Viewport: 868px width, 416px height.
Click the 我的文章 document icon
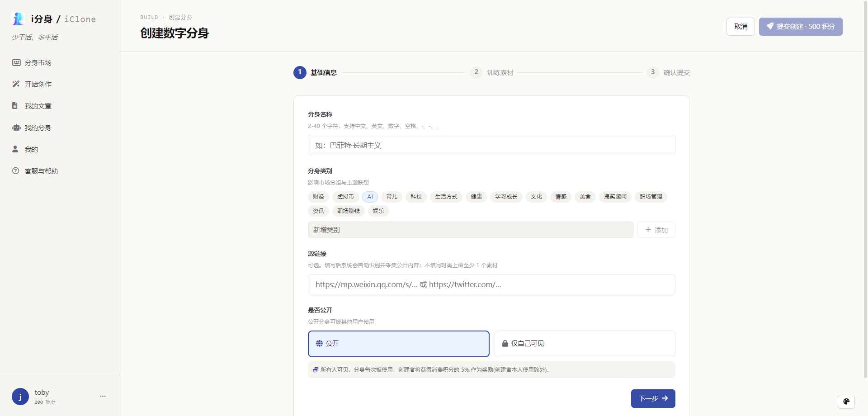pos(15,106)
